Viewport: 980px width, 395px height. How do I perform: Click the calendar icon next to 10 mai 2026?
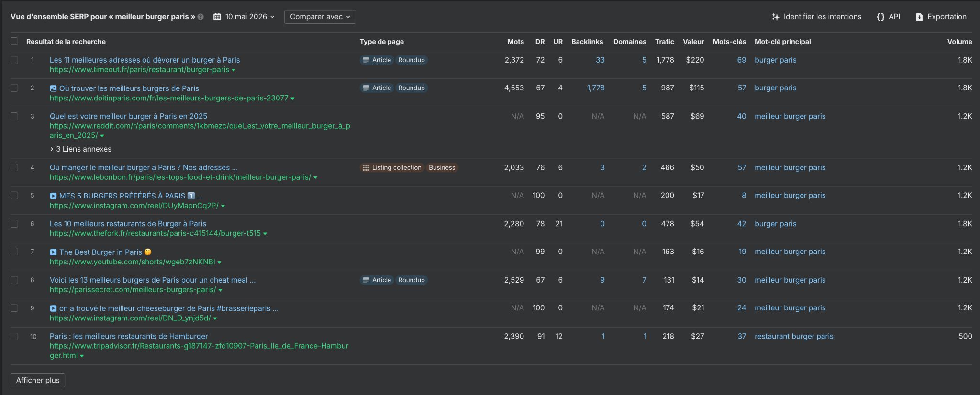217,17
